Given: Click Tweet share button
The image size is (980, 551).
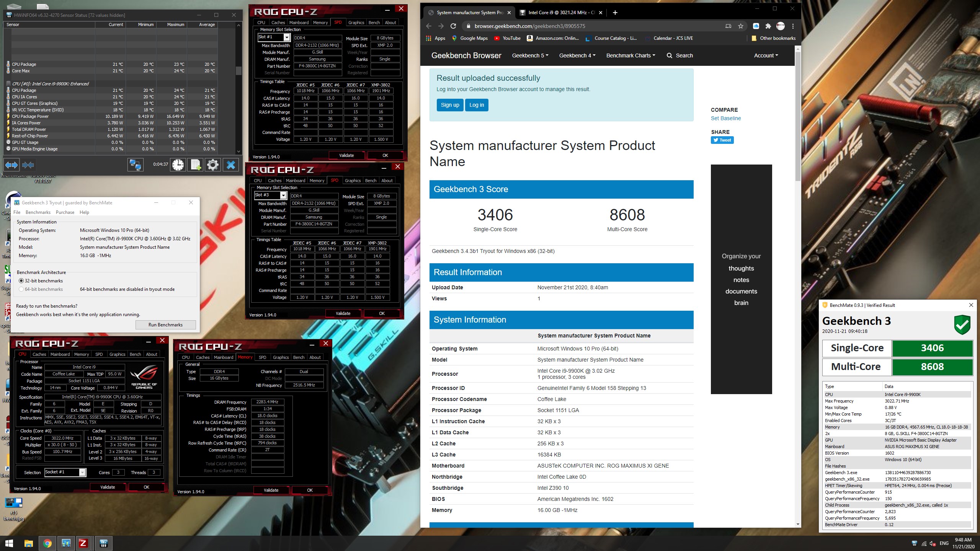Looking at the screenshot, I should (722, 140).
